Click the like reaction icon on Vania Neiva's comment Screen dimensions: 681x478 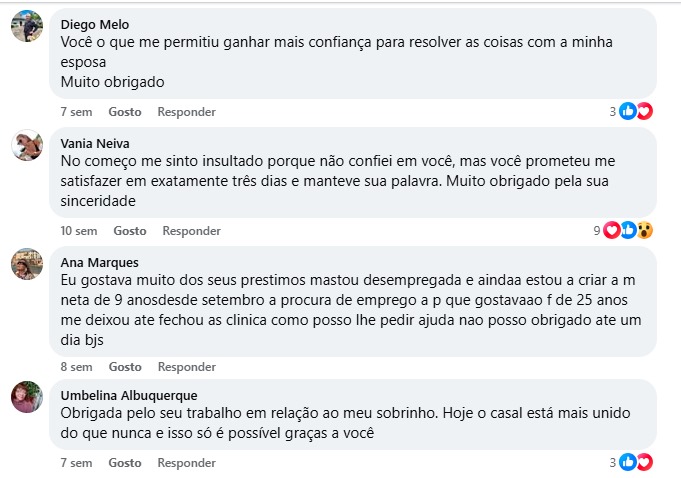pos(628,230)
